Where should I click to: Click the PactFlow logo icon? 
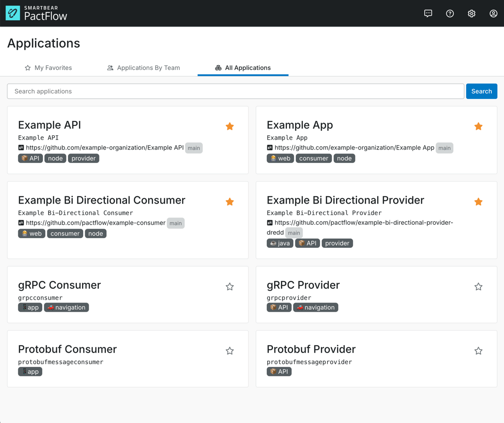(x=13, y=13)
